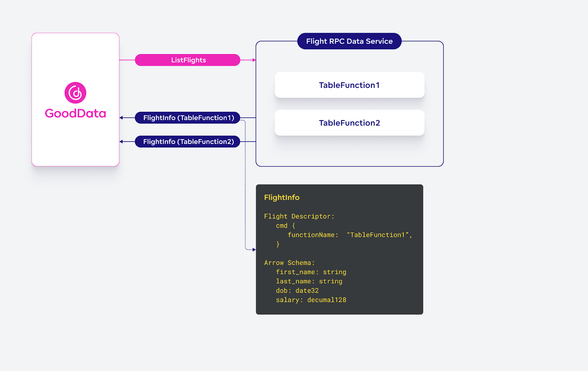Click the GoodData wordmark text
The image size is (588, 371).
(x=75, y=113)
